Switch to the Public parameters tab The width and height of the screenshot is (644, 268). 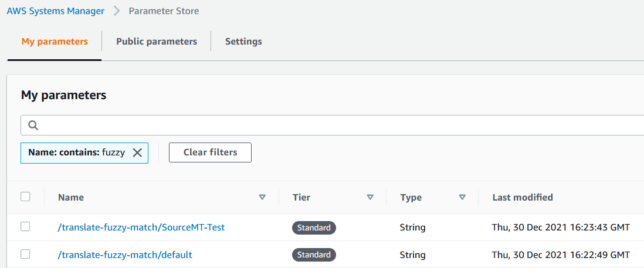(x=157, y=42)
